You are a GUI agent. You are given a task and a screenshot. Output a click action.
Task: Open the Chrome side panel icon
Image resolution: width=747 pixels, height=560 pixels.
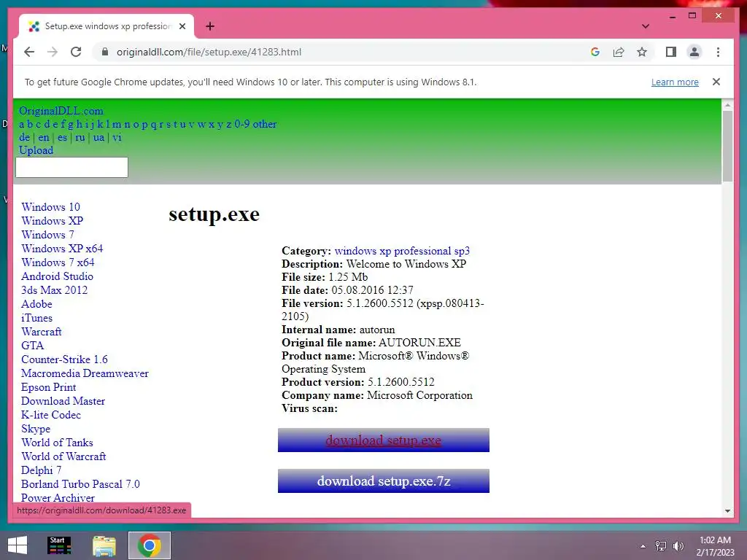click(671, 52)
